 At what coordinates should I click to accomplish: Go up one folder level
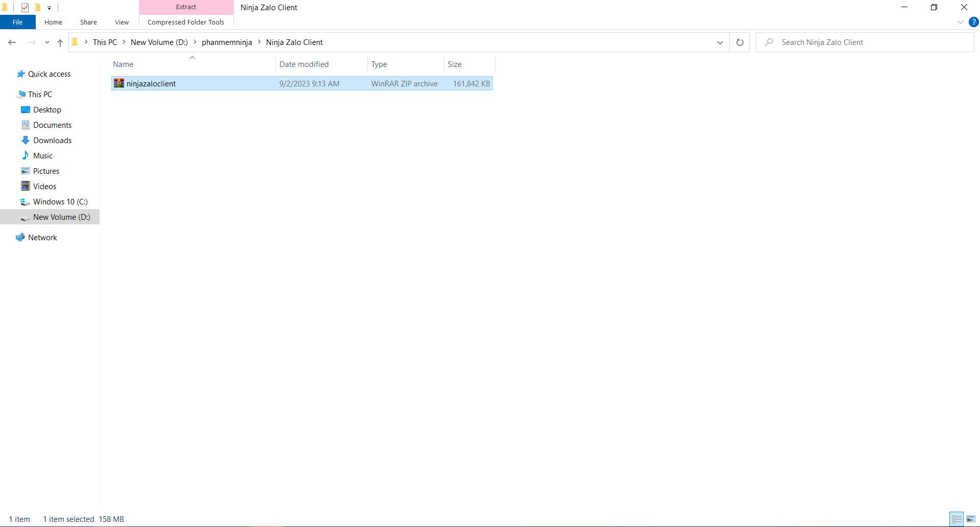tap(60, 42)
